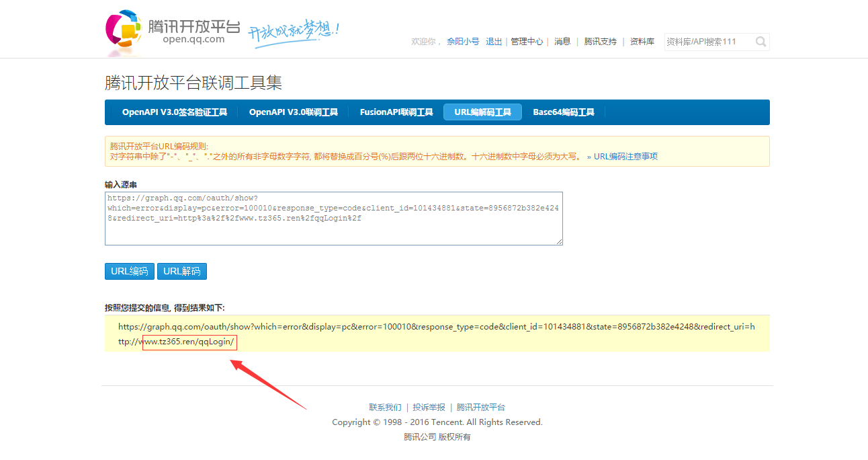
Task: Click the Tencent Open Platform logo
Action: [x=173, y=30]
